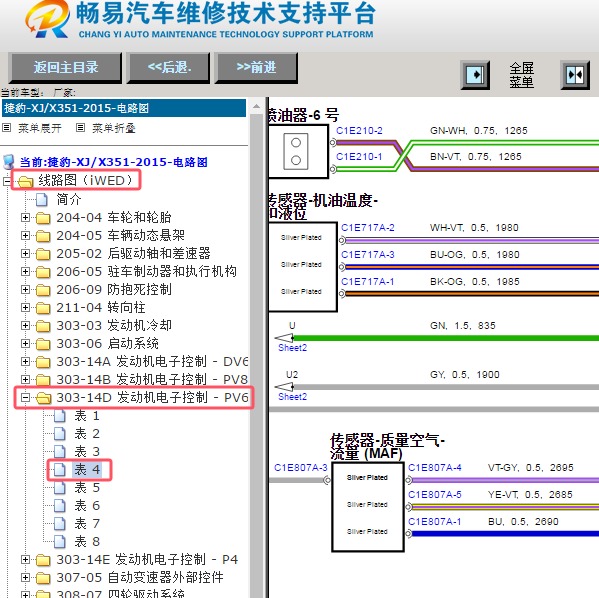The width and height of the screenshot is (599, 598).
Task: Click the computer icon next to 当前:捷豹-XJ
Action: click(9, 162)
